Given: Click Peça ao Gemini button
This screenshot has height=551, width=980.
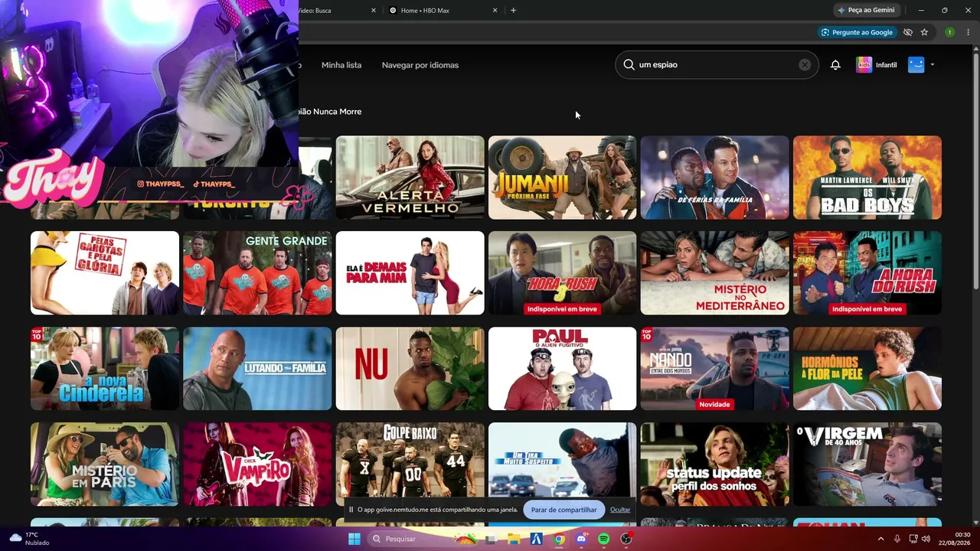Looking at the screenshot, I should pos(866,10).
